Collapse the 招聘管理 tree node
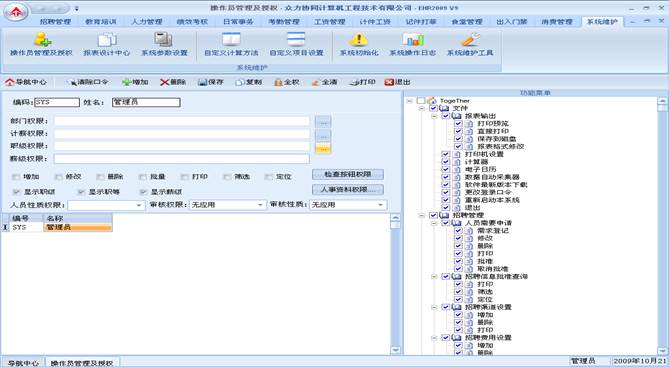The image size is (669, 367). (x=422, y=216)
